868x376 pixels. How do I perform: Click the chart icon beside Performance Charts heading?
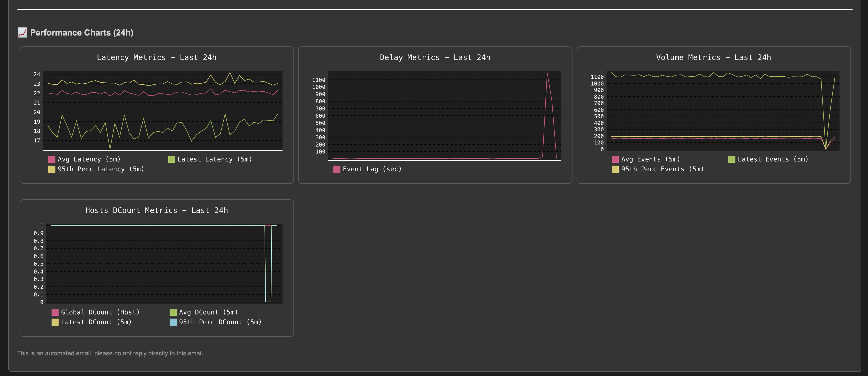pyautogui.click(x=22, y=33)
